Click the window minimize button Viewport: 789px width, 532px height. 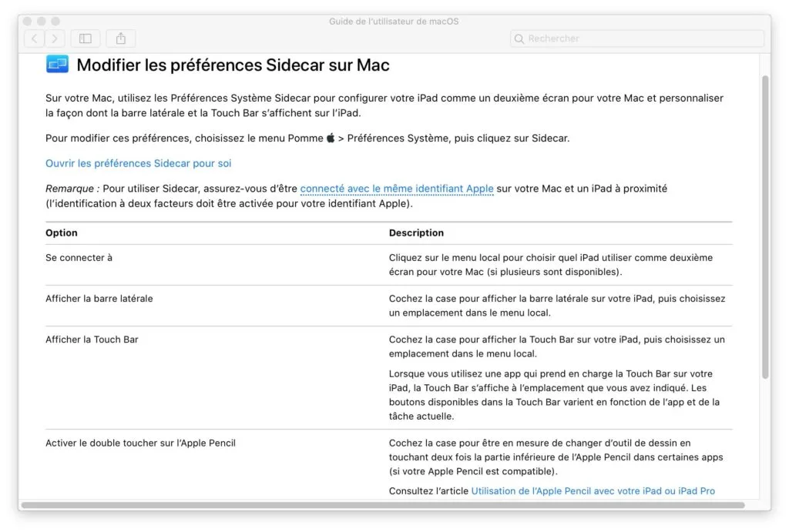tap(42, 21)
